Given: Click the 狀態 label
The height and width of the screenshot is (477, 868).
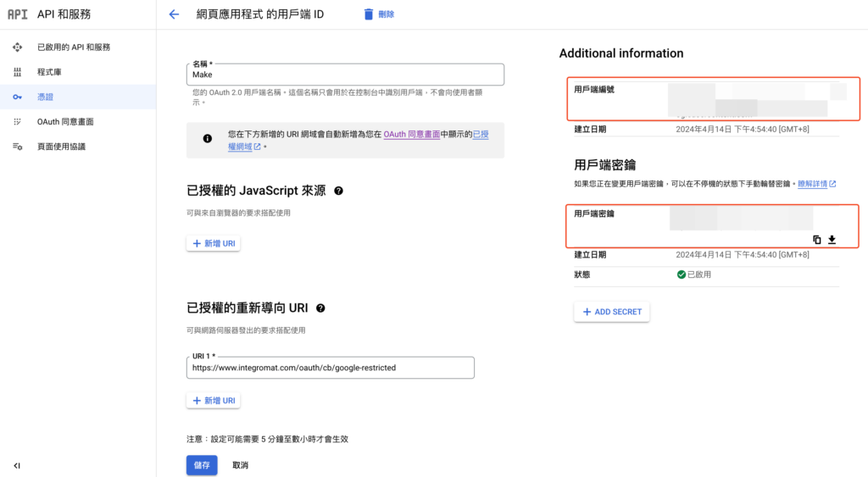Looking at the screenshot, I should click(x=581, y=275).
